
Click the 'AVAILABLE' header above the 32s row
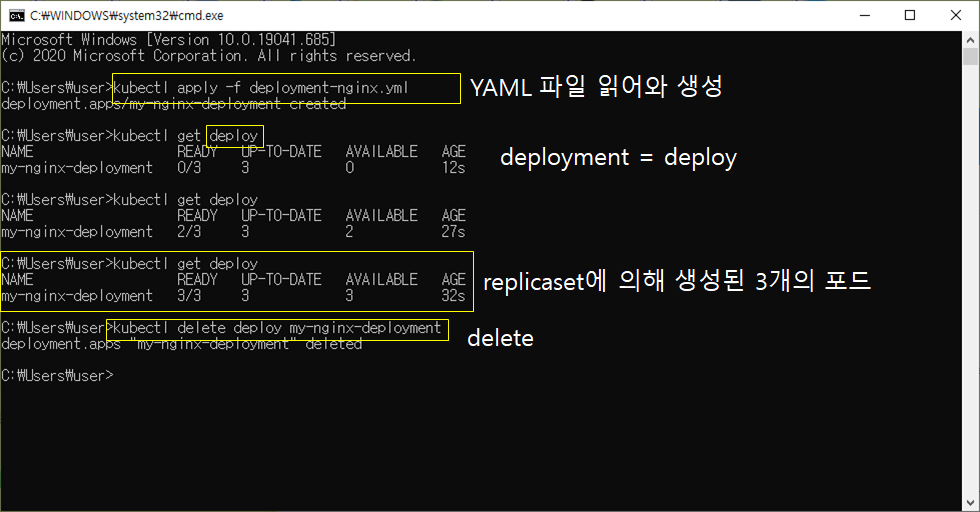[381, 279]
